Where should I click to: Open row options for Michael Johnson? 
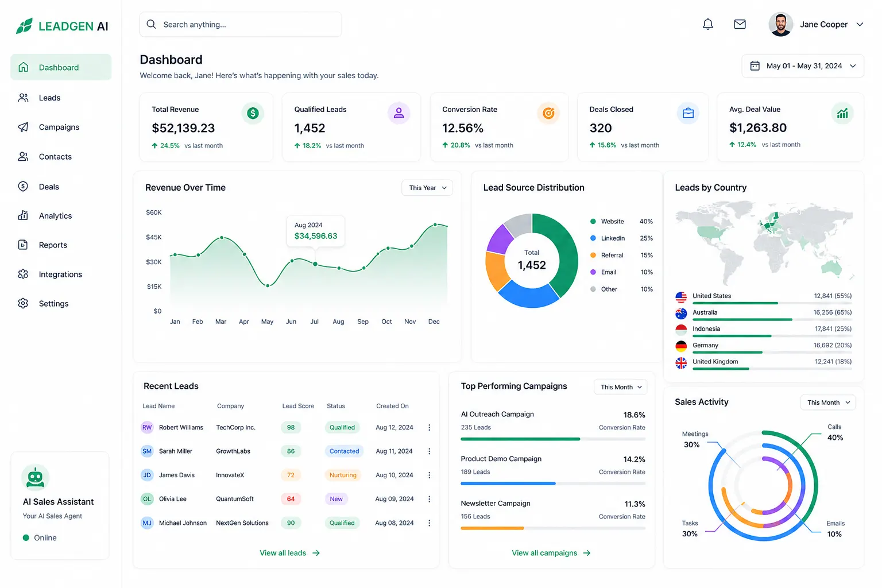pos(429,523)
